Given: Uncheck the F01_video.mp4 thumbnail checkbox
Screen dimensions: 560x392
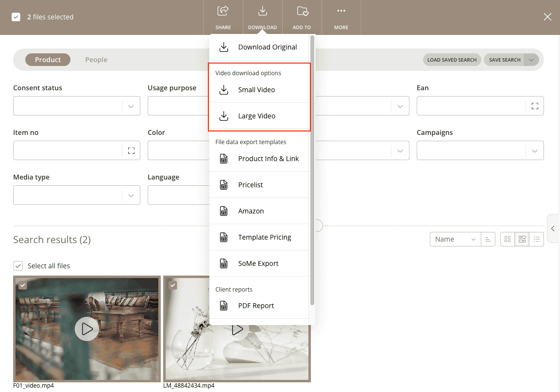Looking at the screenshot, I should pyautogui.click(x=22, y=285).
